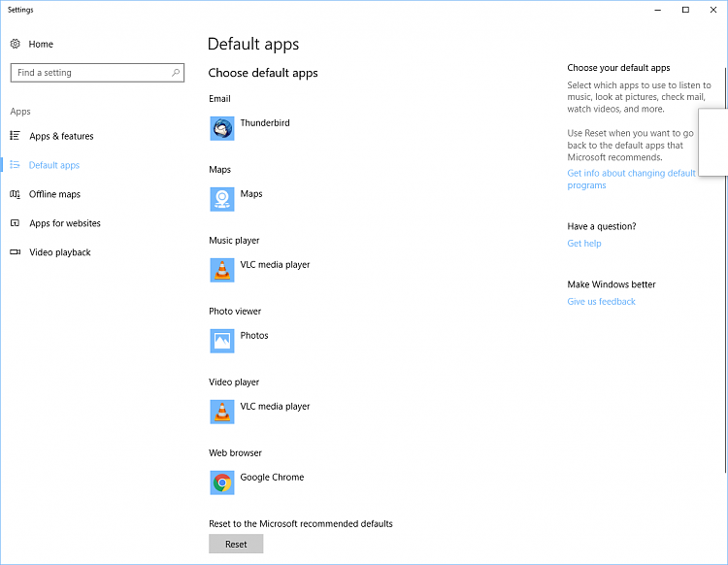Screen dimensions: 728x565
Task: Click the Google Chrome browser icon
Action: 222,482
